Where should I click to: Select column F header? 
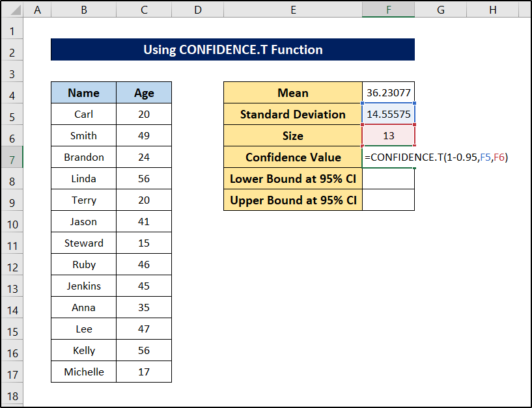coord(388,10)
